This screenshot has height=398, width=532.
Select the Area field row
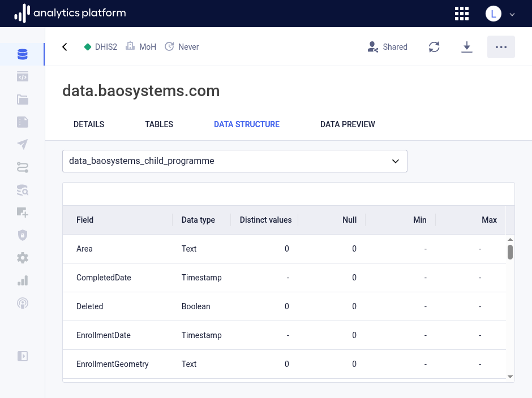(284, 249)
